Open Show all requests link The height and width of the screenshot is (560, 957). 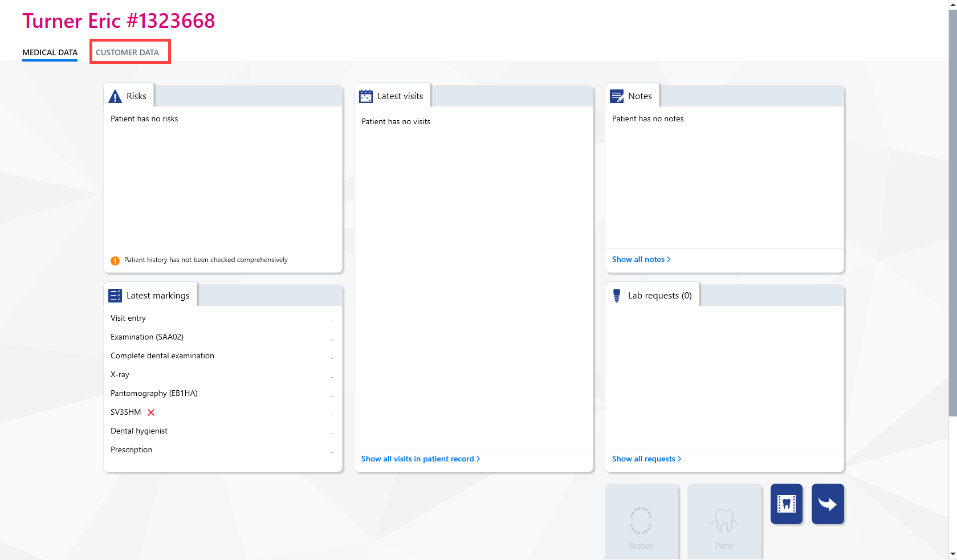pos(647,459)
